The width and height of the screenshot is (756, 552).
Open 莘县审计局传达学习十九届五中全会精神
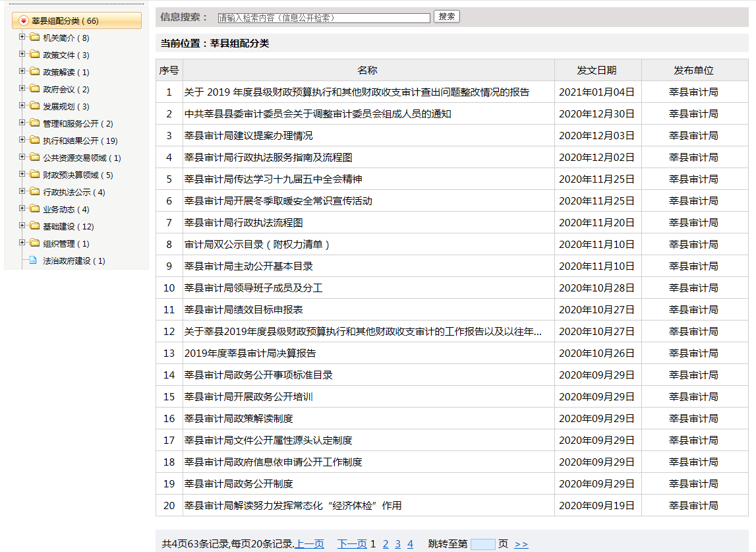click(274, 179)
